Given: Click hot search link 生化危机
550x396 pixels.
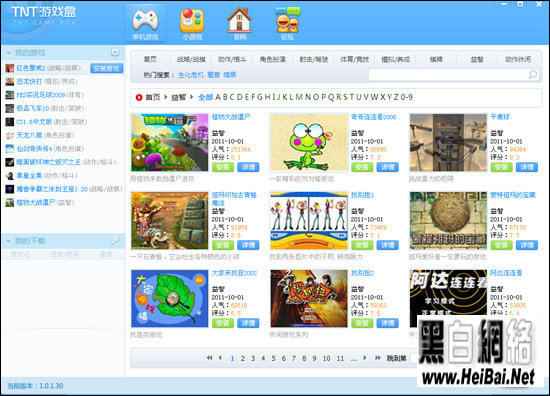Looking at the screenshot, I should [x=191, y=75].
